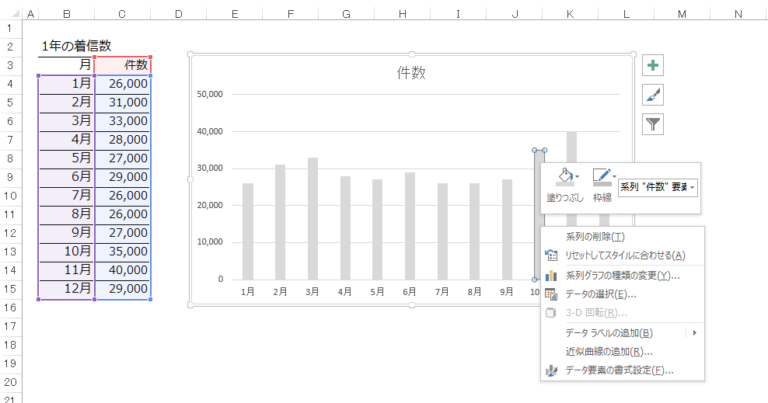Click the chart title 件数

point(411,73)
